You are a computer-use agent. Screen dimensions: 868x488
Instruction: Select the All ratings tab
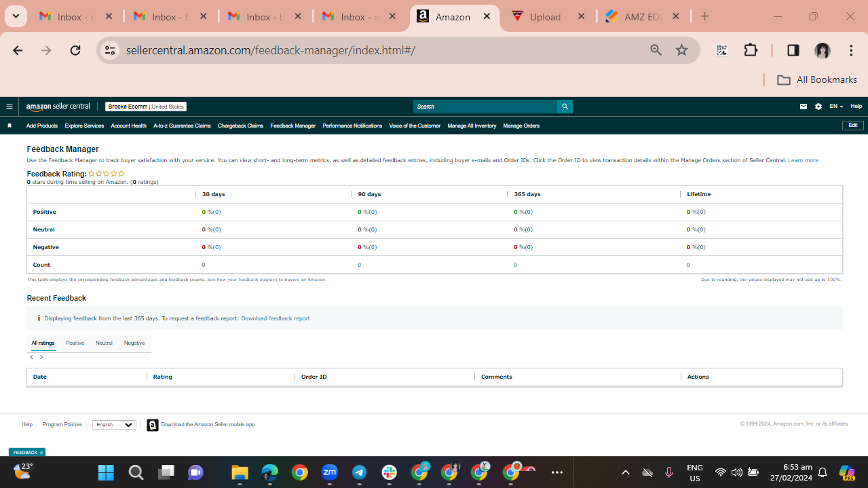(43, 343)
